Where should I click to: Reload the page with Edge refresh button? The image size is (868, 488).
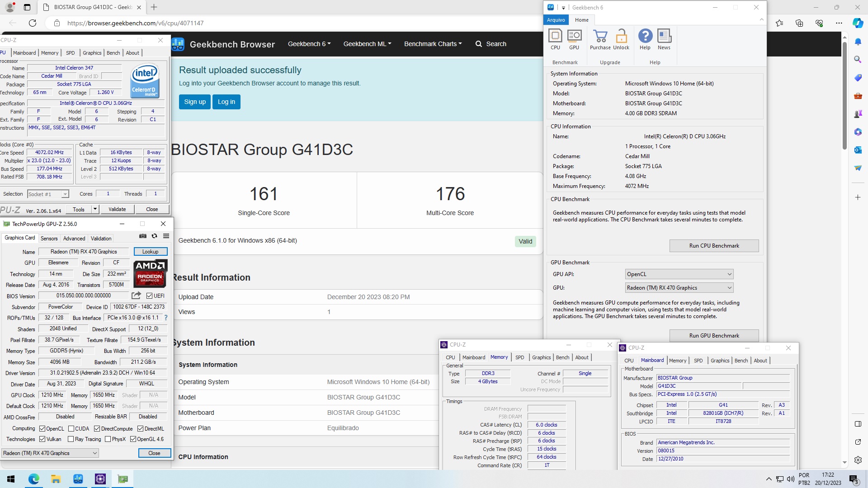tap(33, 23)
